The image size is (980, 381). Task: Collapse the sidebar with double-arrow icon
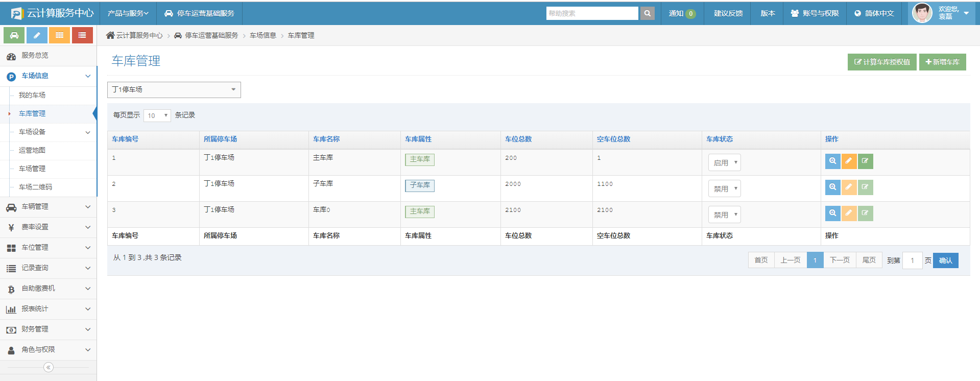point(49,367)
